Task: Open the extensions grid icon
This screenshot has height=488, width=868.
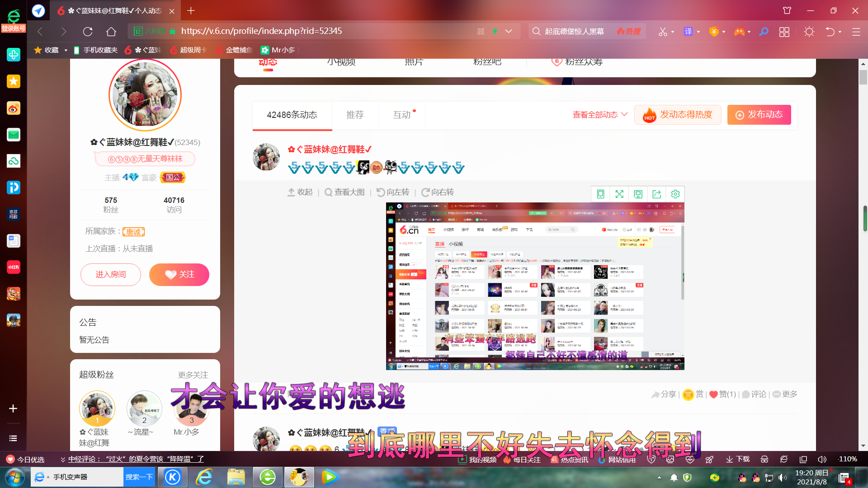Action: [784, 32]
